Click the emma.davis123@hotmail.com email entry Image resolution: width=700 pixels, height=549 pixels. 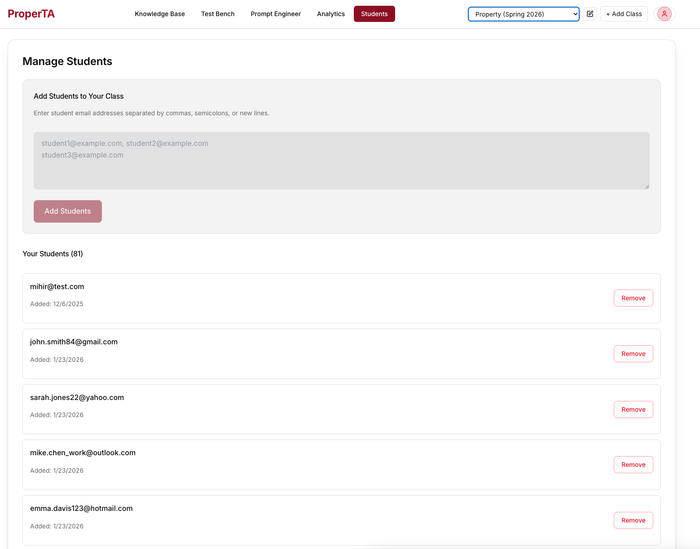81,508
